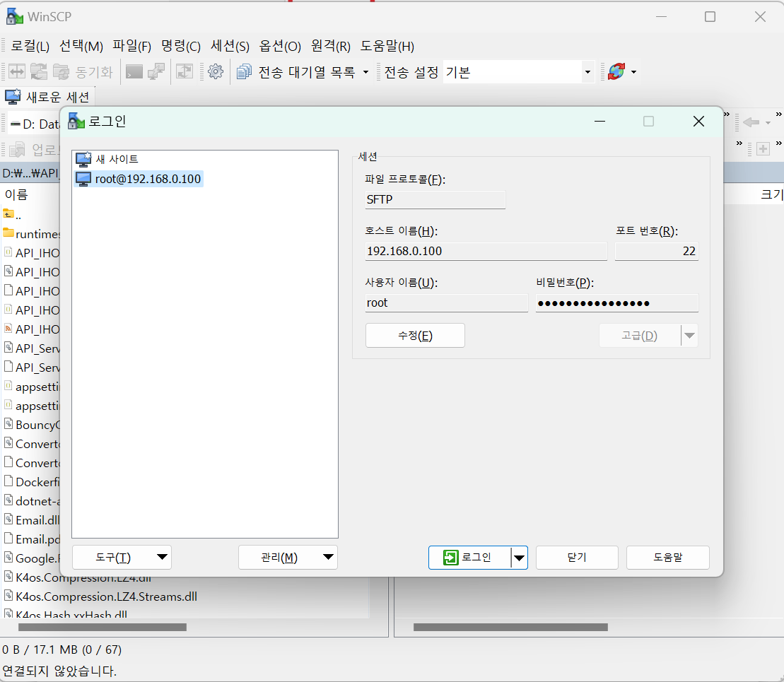Screen dimensions: 784x682
Task: Select the Email.dll file in local panel
Action: 32,520
